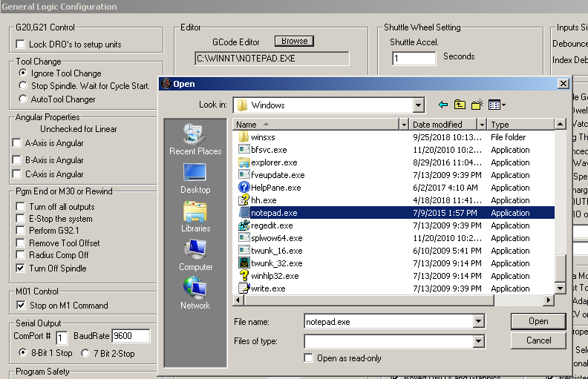Screen dimensions: 588x379
Task: Select Stop Spindle Wait for Cycle Start
Action: coord(23,86)
